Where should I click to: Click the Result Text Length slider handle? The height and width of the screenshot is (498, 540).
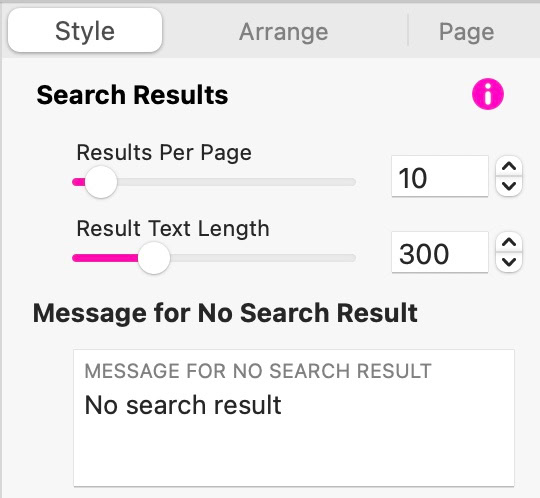click(154, 258)
